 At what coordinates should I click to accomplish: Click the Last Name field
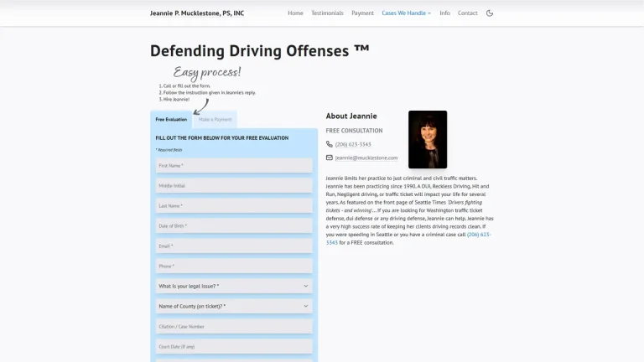coord(234,205)
